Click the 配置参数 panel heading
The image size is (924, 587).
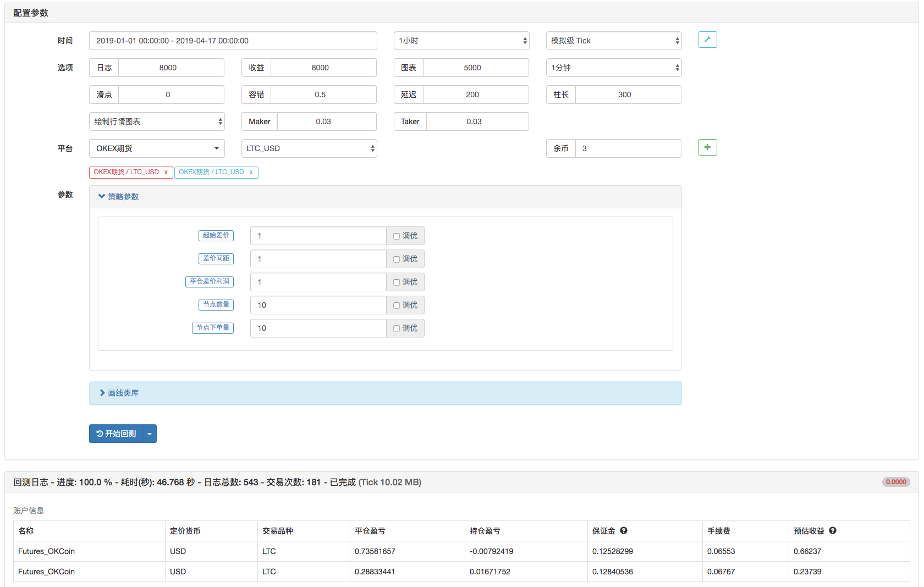pyautogui.click(x=31, y=13)
